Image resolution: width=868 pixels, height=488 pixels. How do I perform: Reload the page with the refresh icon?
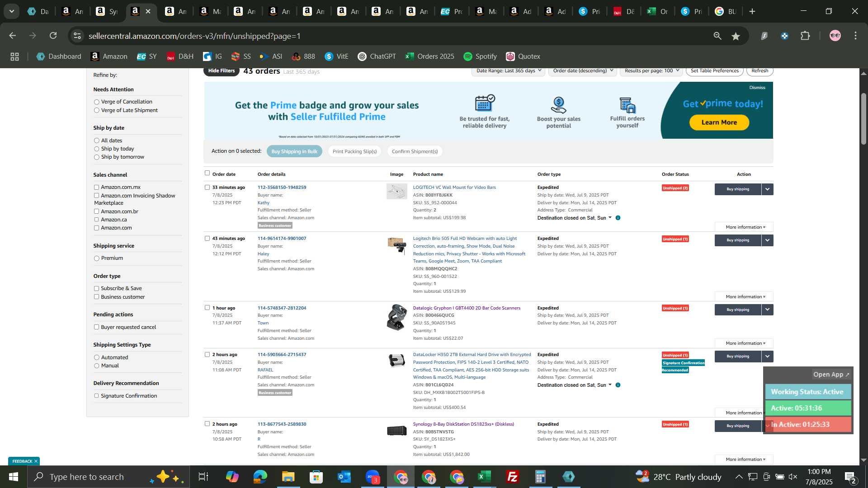(53, 36)
